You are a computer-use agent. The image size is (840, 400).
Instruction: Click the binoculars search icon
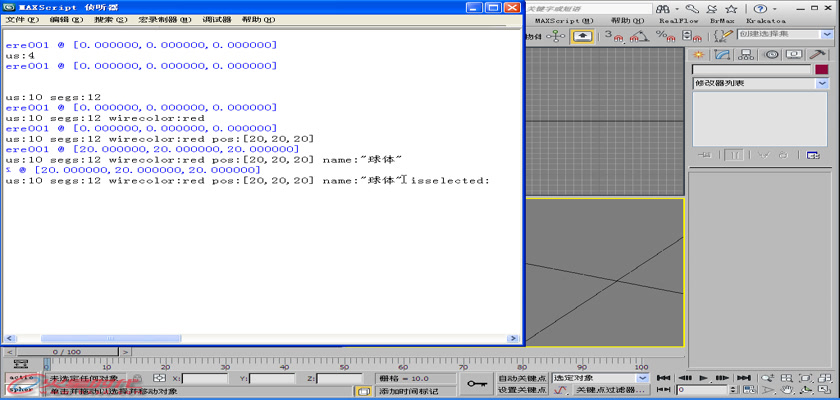coord(663,9)
